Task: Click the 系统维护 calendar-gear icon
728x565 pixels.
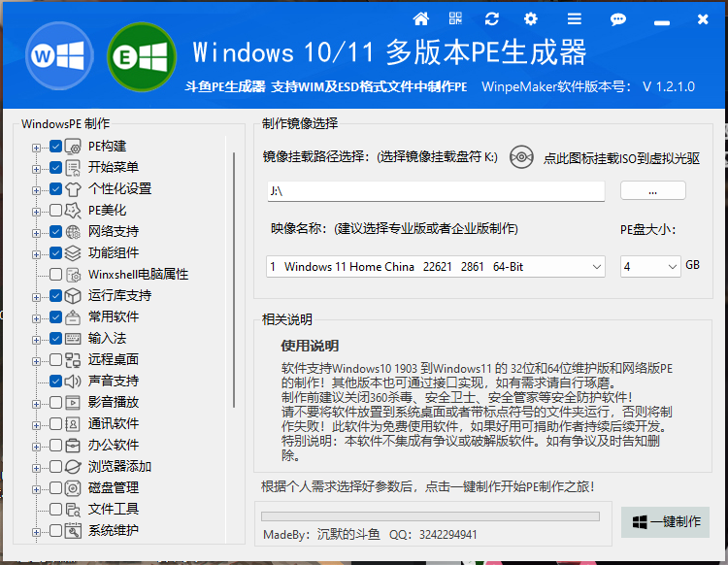Action: tap(73, 531)
